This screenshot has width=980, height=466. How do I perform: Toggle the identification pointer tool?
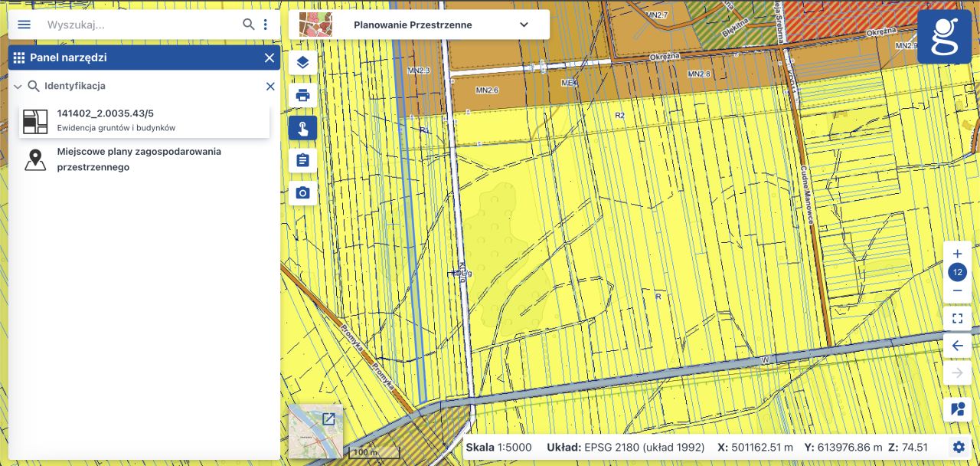302,128
